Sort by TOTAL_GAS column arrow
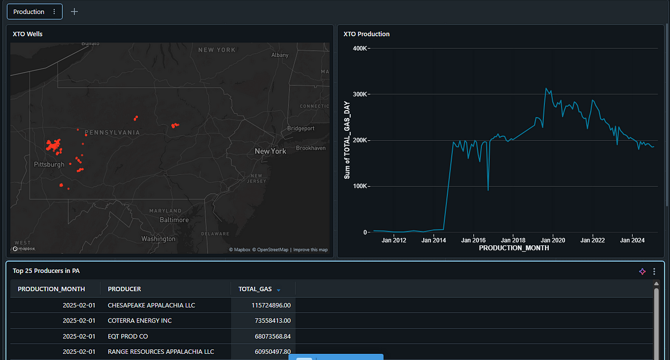This screenshot has width=670, height=360. (x=279, y=290)
